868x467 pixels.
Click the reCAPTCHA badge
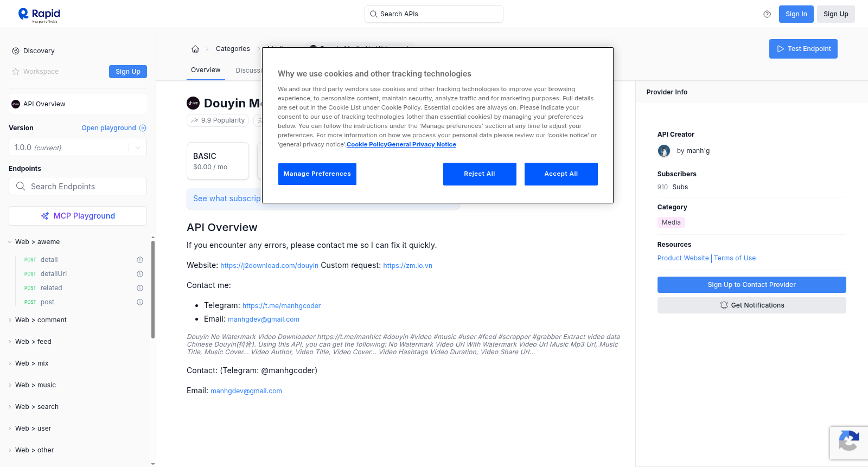coord(849,443)
